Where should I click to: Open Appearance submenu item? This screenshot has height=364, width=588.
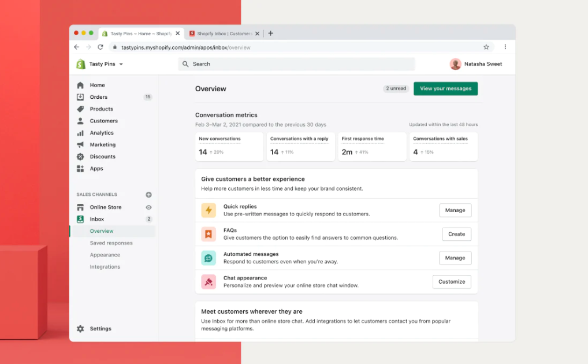point(105,255)
